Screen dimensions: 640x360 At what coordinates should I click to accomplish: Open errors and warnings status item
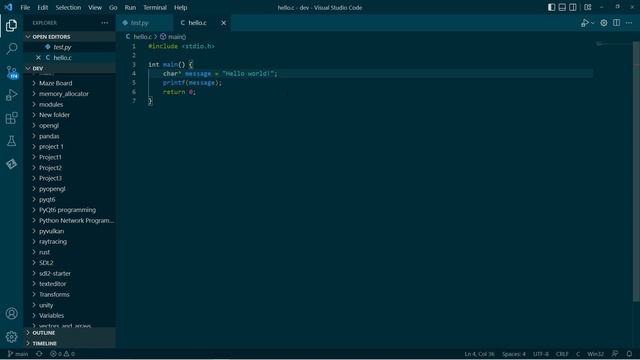[62, 354]
